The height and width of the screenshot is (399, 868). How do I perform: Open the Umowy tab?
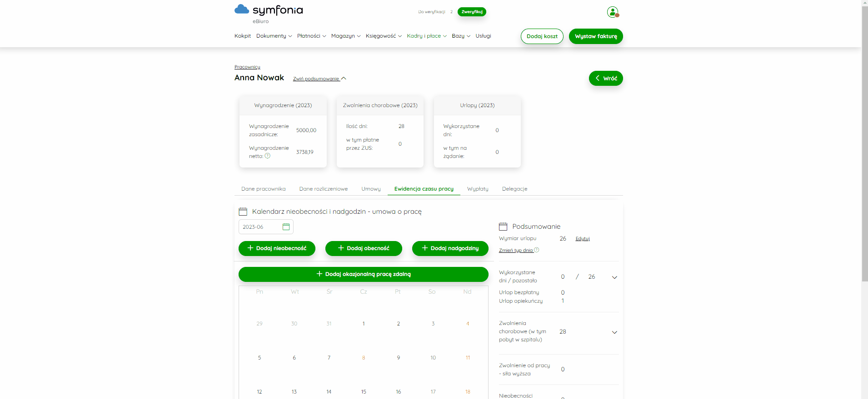(x=371, y=189)
